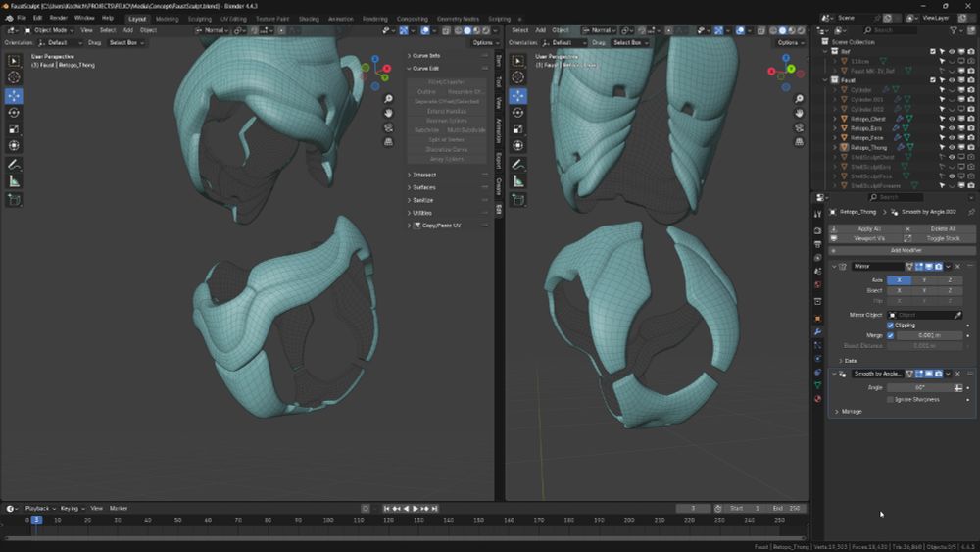The image size is (980, 552).
Task: Open the Object Mode dropdown in left viewport
Action: tap(49, 30)
